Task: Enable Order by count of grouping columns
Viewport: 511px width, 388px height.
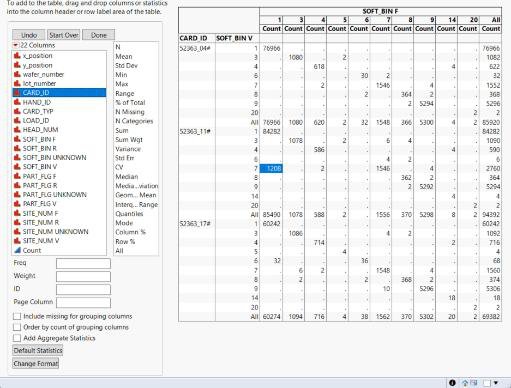Action: [x=17, y=327]
